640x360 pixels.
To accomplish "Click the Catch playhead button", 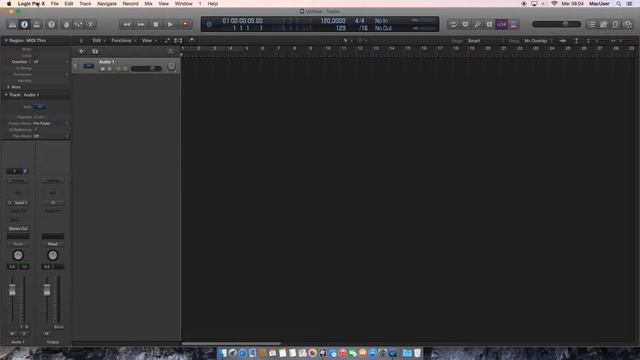I will tap(191, 41).
